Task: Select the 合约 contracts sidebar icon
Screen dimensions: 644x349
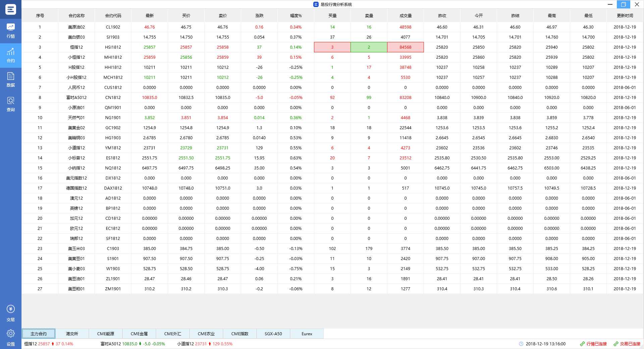Action: [11, 55]
